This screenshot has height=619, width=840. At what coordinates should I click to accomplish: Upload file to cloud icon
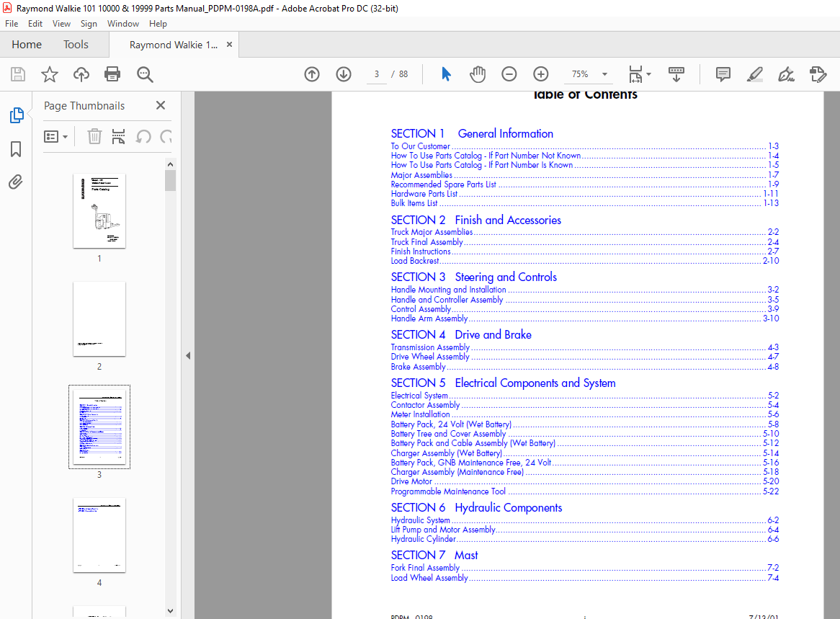pyautogui.click(x=81, y=74)
